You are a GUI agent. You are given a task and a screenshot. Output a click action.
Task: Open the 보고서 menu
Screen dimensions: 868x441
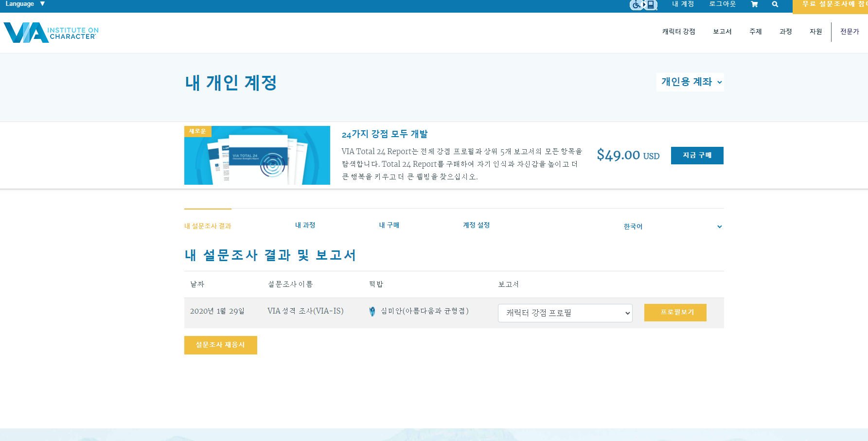coord(722,32)
